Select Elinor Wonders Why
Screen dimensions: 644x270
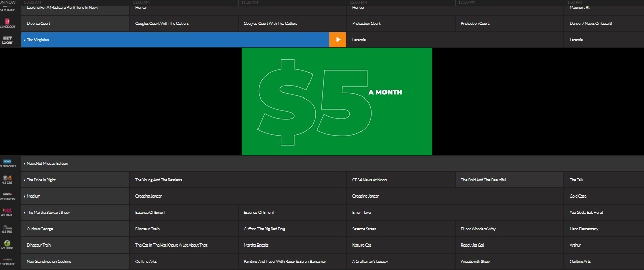[x=509, y=229]
